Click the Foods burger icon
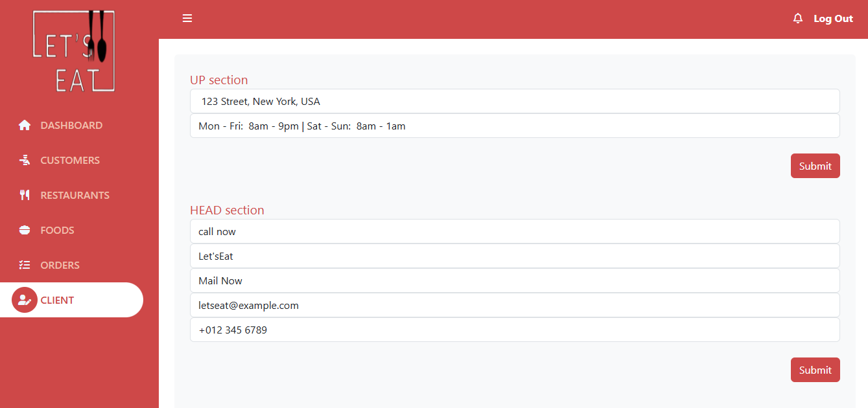Screen dimensions: 868x408 [x=25, y=231]
